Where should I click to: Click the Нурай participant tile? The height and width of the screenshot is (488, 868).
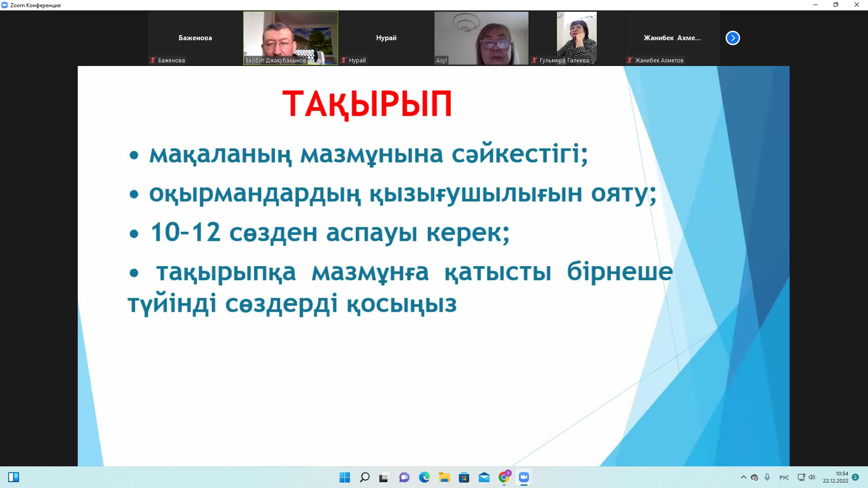(386, 38)
